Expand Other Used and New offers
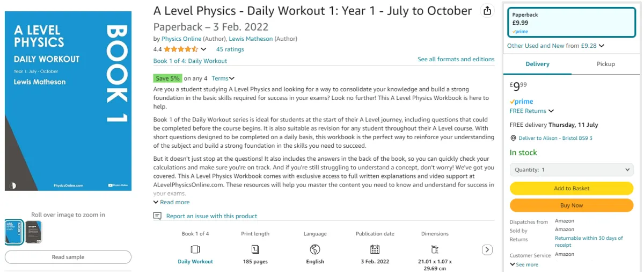 [x=556, y=46]
